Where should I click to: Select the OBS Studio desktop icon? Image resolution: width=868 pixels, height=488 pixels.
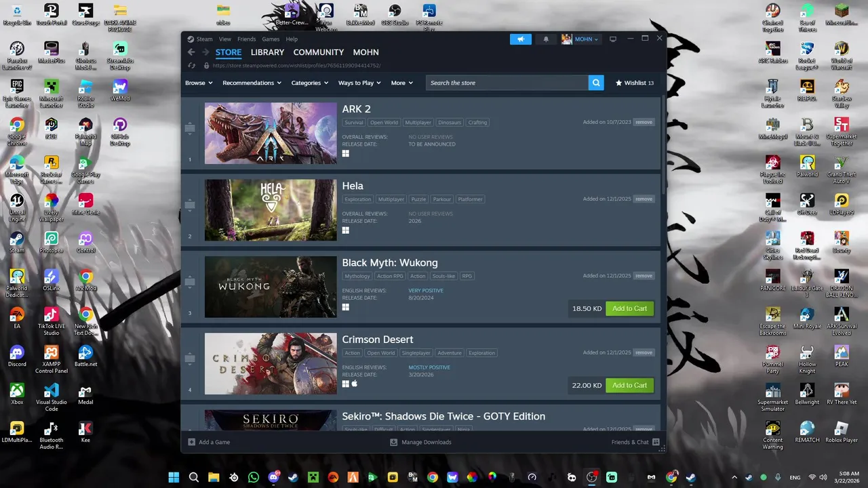point(395,14)
